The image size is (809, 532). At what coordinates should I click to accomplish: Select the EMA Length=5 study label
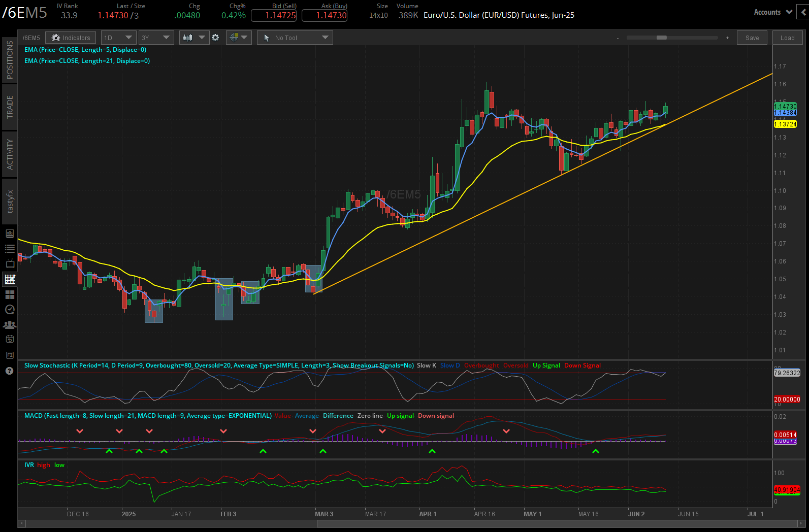click(85, 50)
